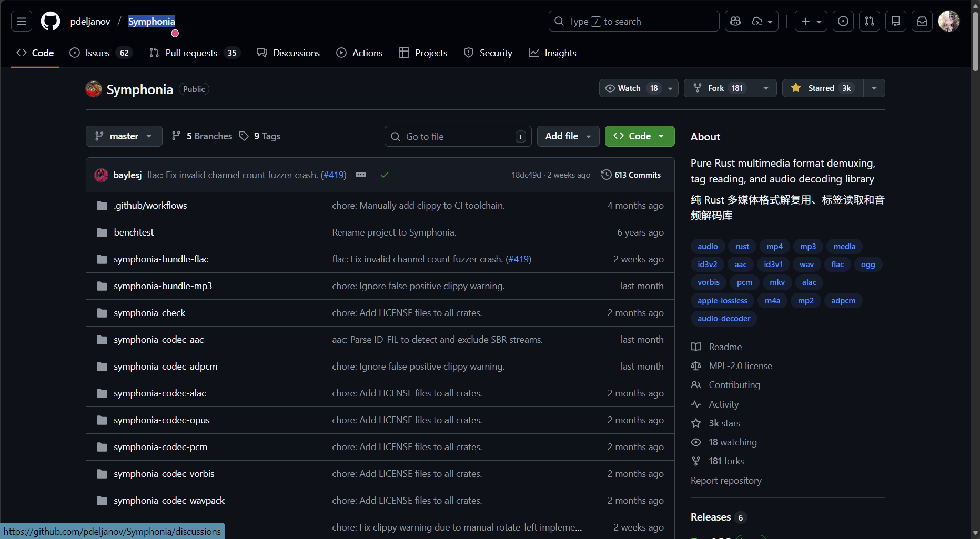980x539 pixels.
Task: Expand the fork options dropdown arrow
Action: pos(766,88)
